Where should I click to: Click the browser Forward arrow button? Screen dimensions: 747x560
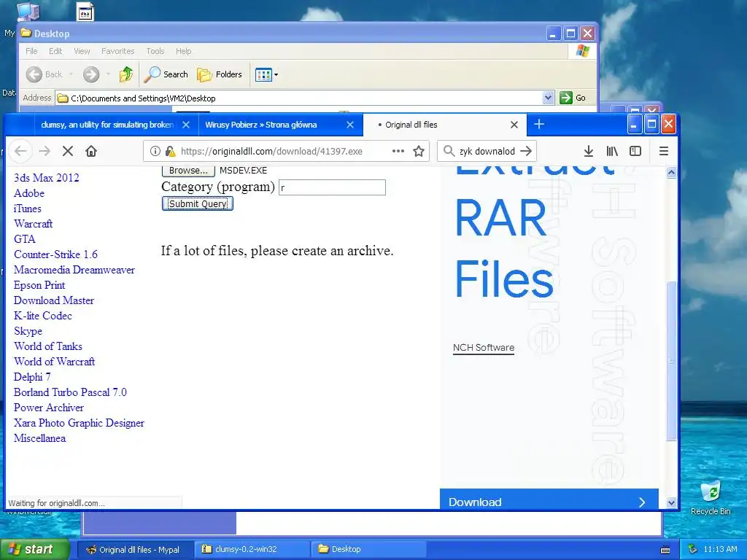(x=44, y=152)
